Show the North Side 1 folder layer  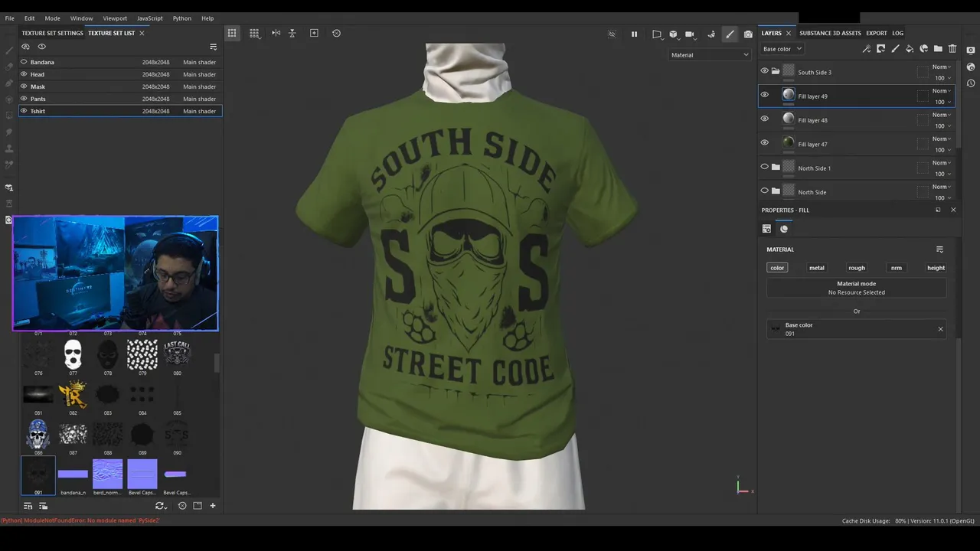tap(764, 167)
